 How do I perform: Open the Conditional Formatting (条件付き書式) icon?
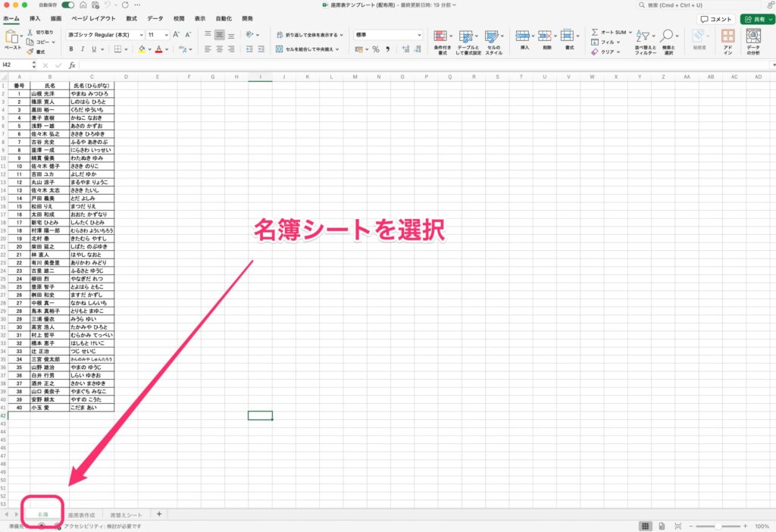[x=440, y=36]
